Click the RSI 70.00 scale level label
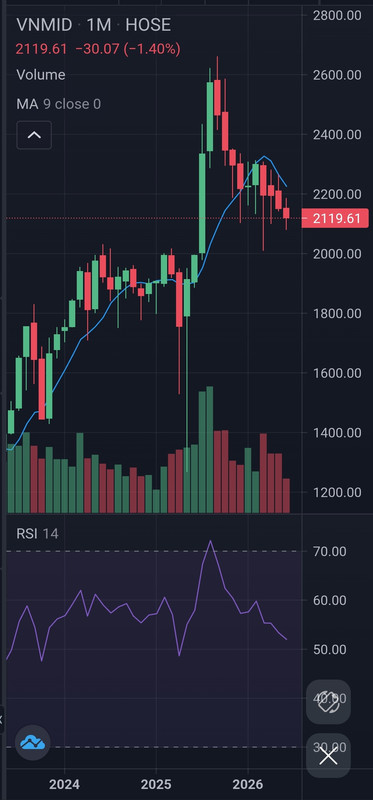 point(329,552)
